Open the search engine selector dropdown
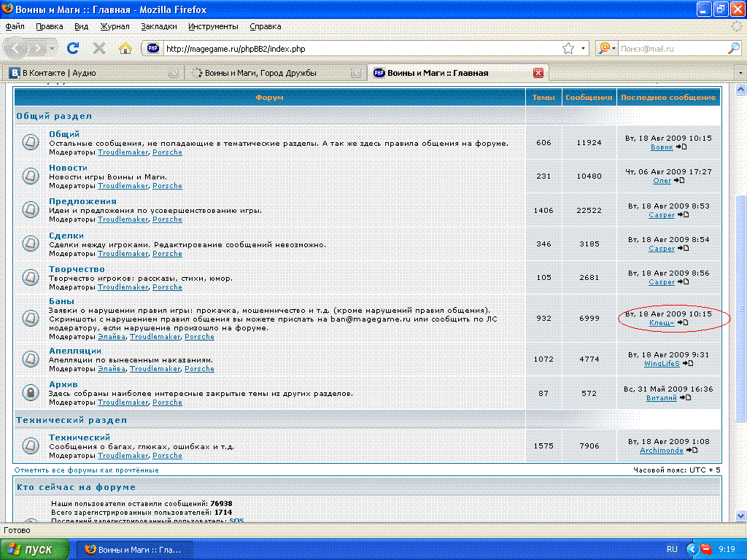This screenshot has height=560, width=747. click(606, 48)
